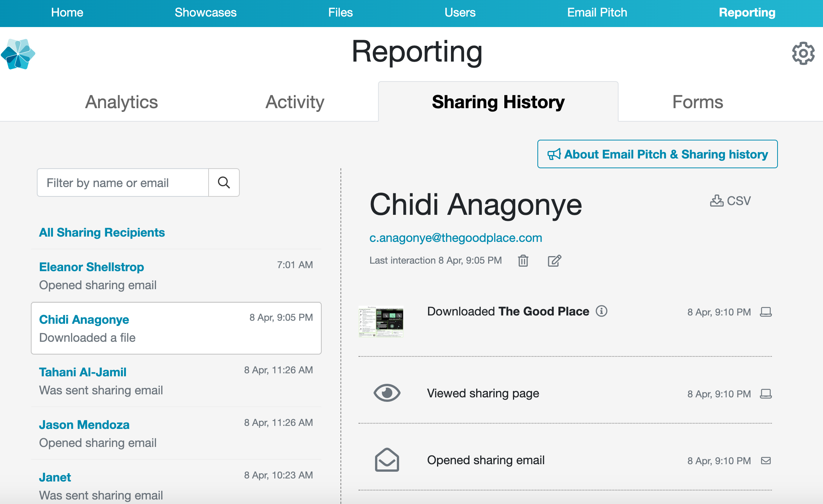
Task: Open Email Pitch in the top menu
Action: coord(597,13)
